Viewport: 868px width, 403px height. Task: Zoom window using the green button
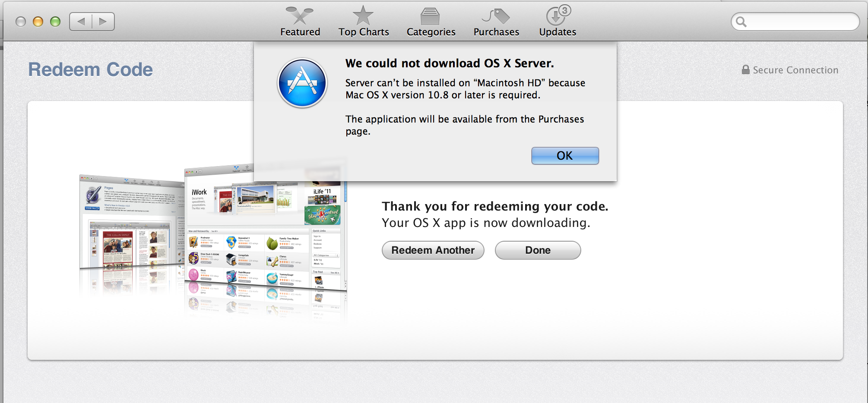55,22
